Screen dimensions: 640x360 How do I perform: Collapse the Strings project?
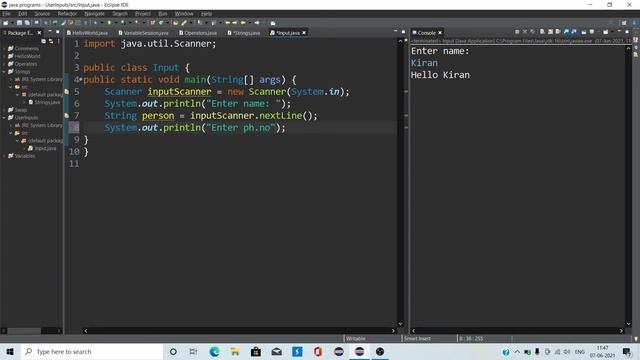point(4,72)
